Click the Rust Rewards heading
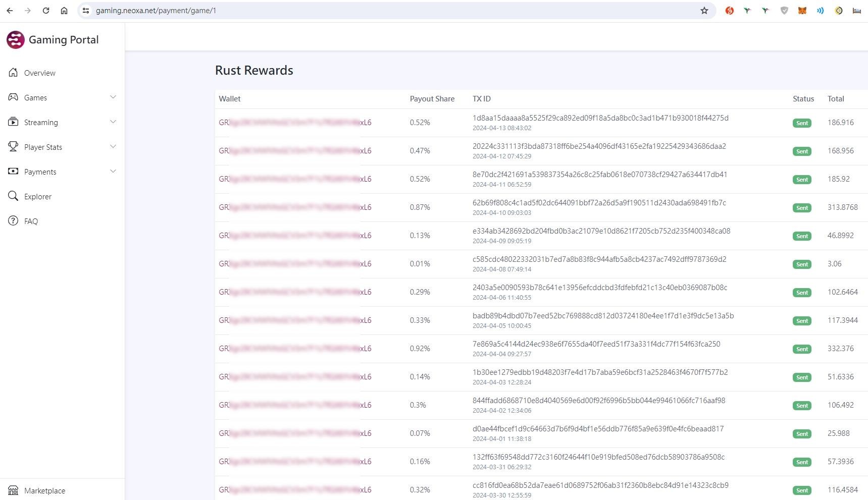The image size is (868, 500). (x=254, y=70)
